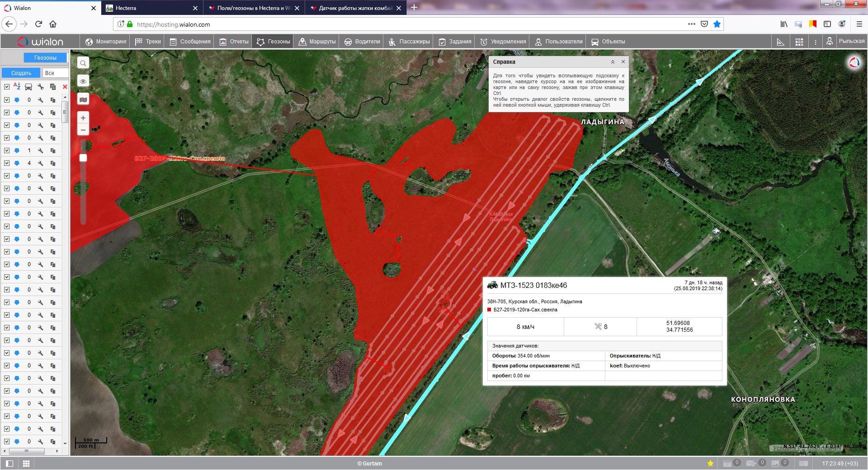Sort geofences by name (A-Z)
Viewport: 868px width, 470px height.
pos(17,86)
